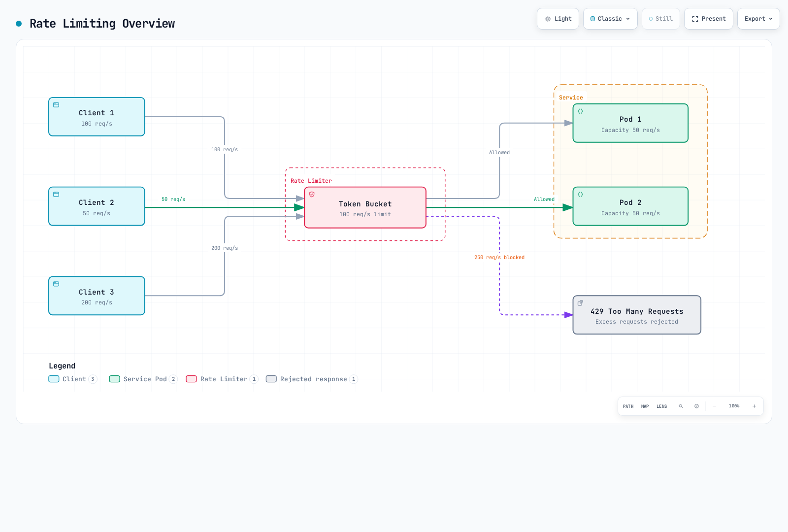
Task: Enter Present fullscreen mode
Action: pyautogui.click(x=709, y=19)
